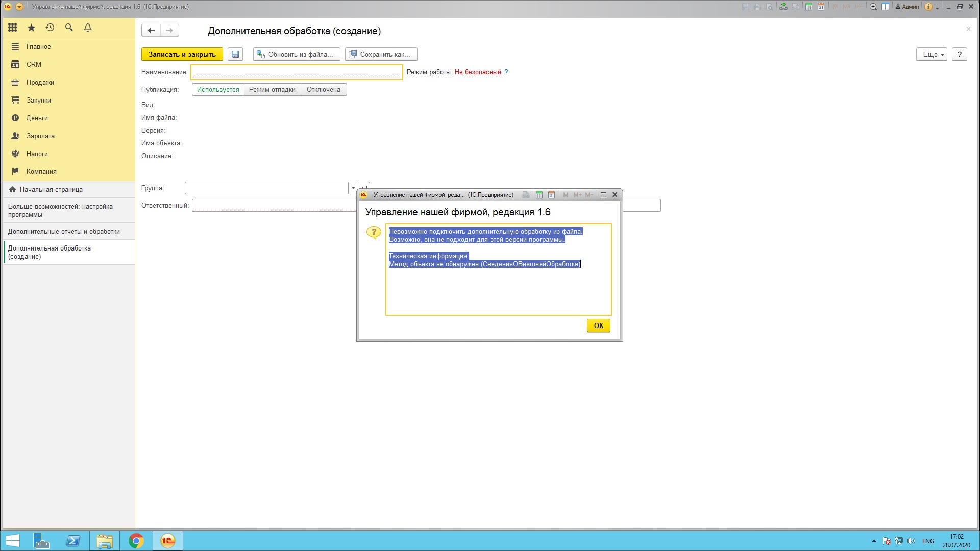Open About info icon in title bar

pyautogui.click(x=928, y=7)
